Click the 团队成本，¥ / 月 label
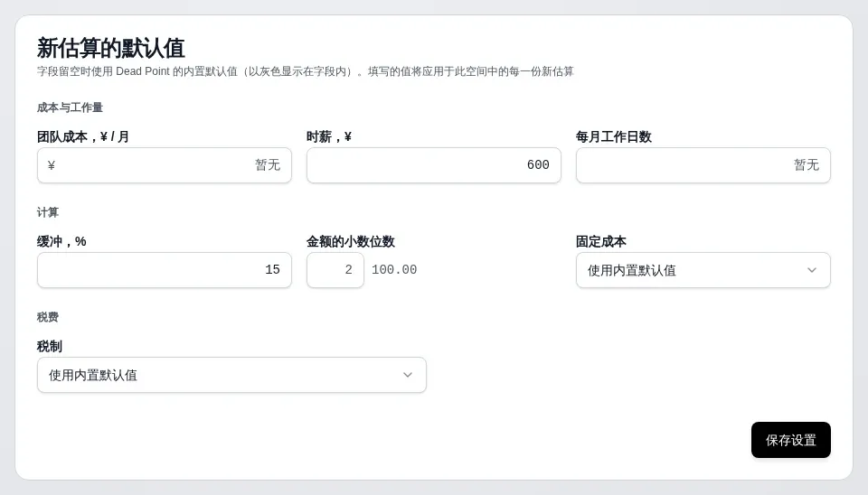 (83, 136)
